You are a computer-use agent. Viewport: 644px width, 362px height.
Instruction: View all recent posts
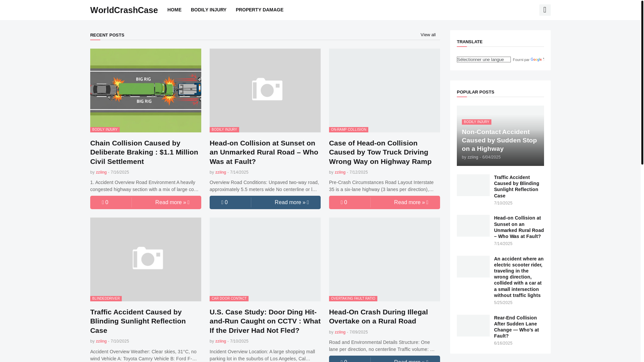pos(428,35)
